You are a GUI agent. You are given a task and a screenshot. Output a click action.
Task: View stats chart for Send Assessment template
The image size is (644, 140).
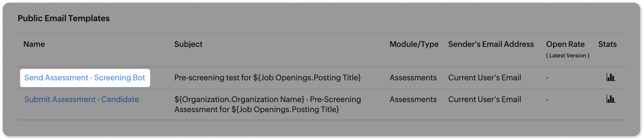click(611, 77)
